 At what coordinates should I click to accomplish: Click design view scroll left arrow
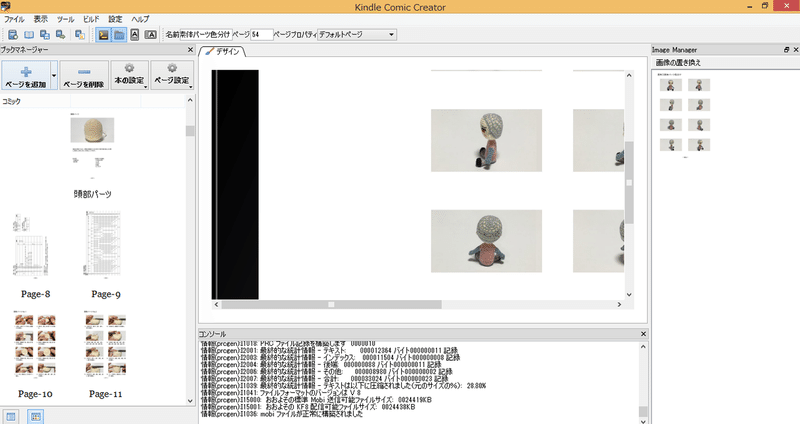click(x=216, y=305)
